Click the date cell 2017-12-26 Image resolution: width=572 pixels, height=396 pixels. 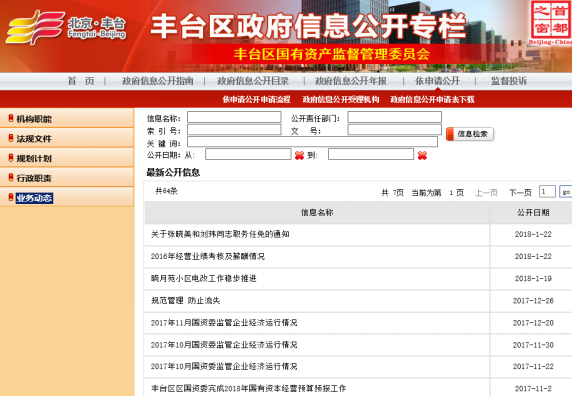point(533,301)
